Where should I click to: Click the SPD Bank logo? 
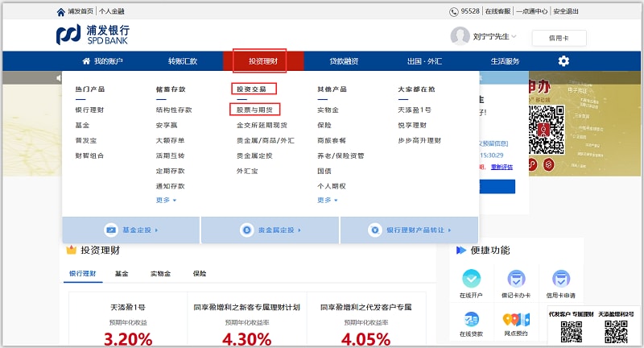click(x=93, y=35)
